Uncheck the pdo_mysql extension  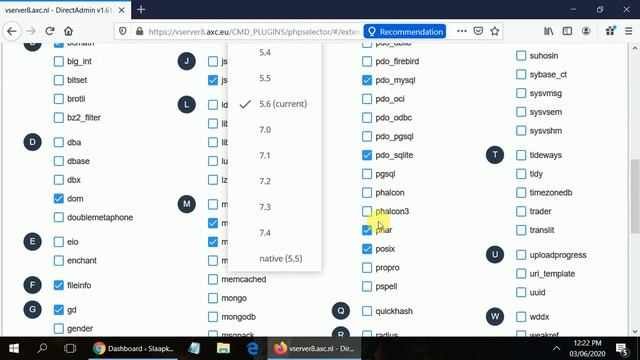367,80
